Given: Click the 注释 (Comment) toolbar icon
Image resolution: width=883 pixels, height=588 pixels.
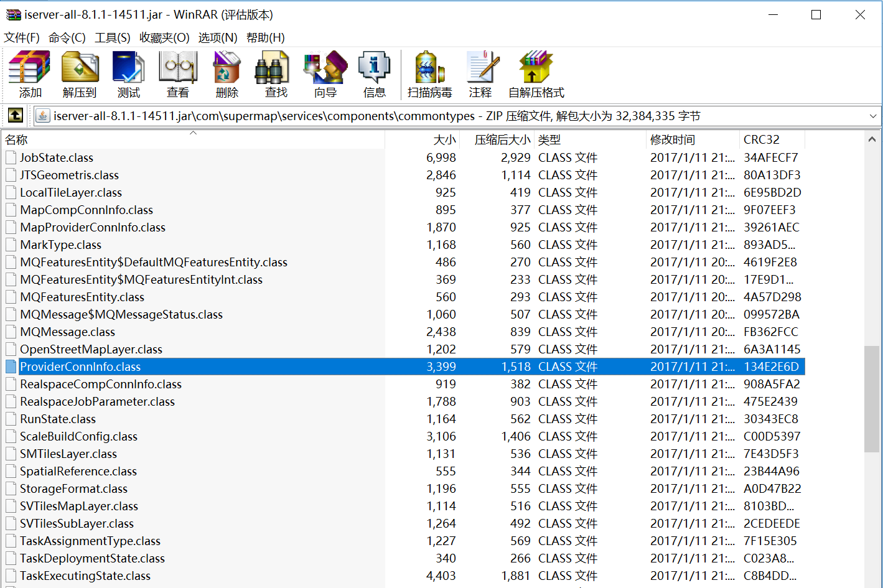Looking at the screenshot, I should pyautogui.click(x=482, y=67).
